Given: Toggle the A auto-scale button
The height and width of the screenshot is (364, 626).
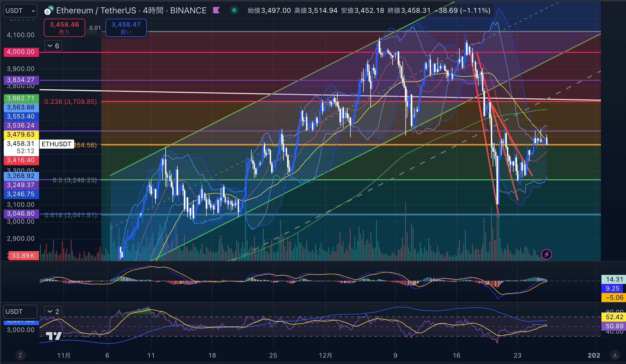Looking at the screenshot, I should click(x=615, y=355).
